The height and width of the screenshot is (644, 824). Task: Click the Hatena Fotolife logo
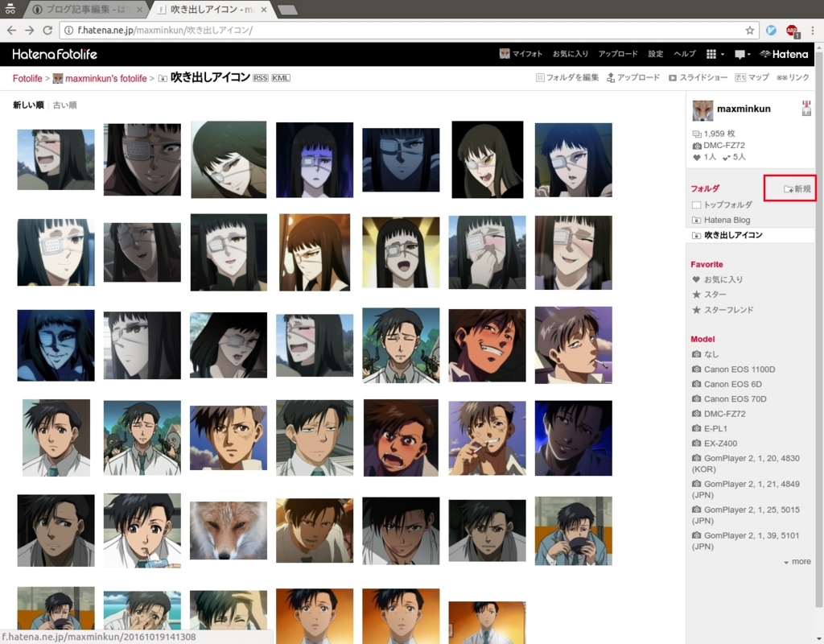(x=55, y=54)
